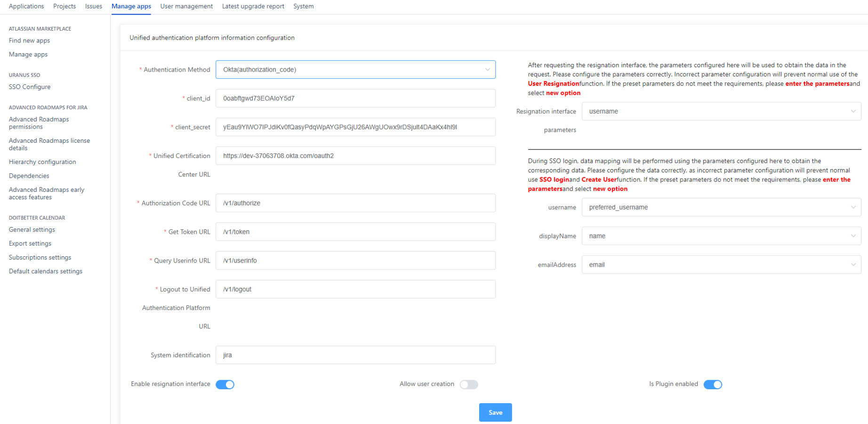The height and width of the screenshot is (424, 868).
Task: Open the Resignation interface parameters dropdown
Action: click(721, 111)
